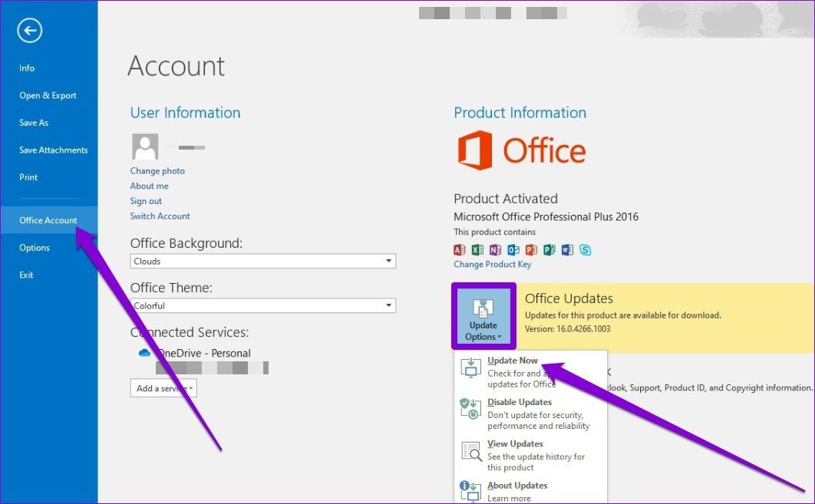The height and width of the screenshot is (504, 815).
Task: Click the Change photo link
Action: coord(157,171)
